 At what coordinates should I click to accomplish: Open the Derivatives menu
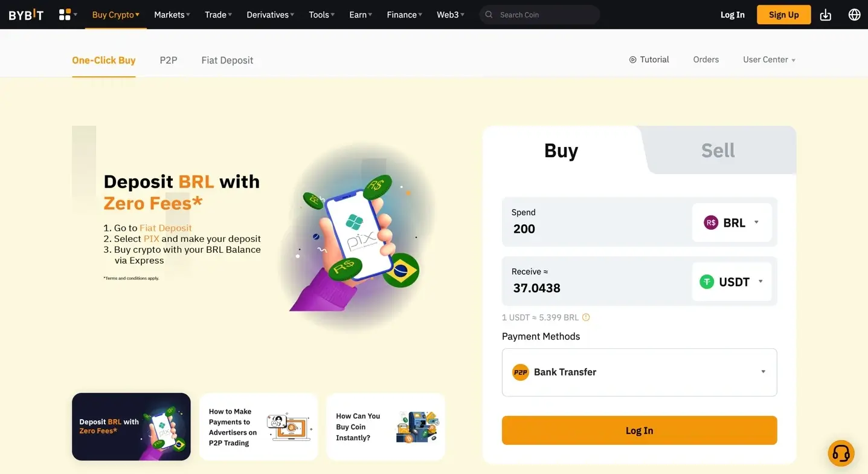click(270, 15)
